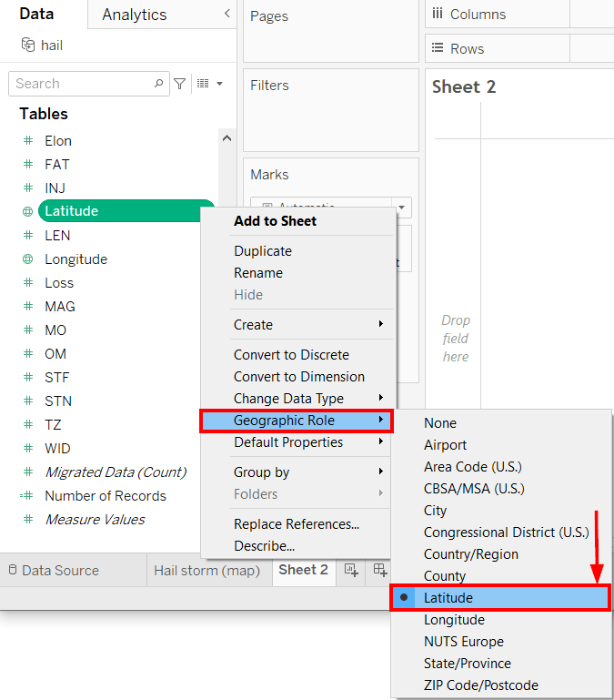Click the Rows shelf icon

click(x=438, y=47)
